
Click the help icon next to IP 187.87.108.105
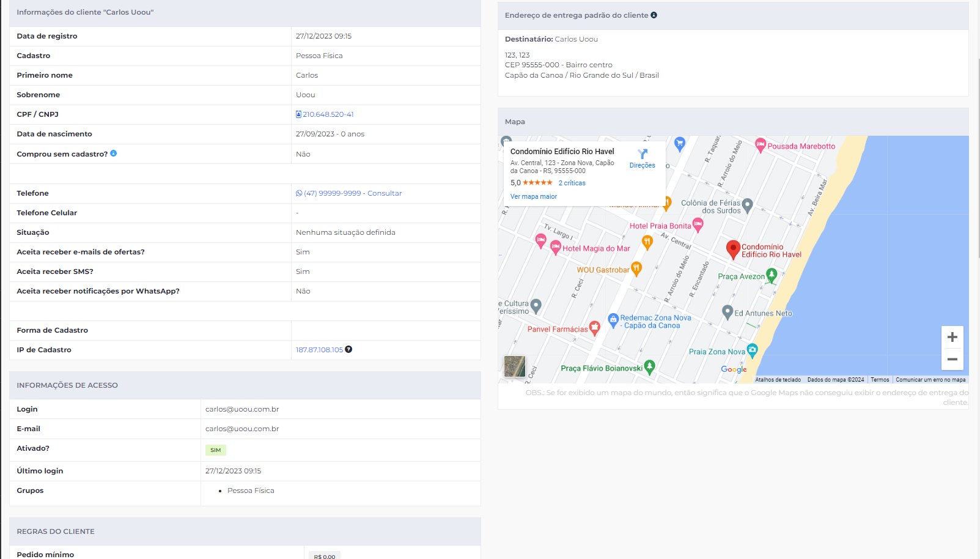click(348, 349)
